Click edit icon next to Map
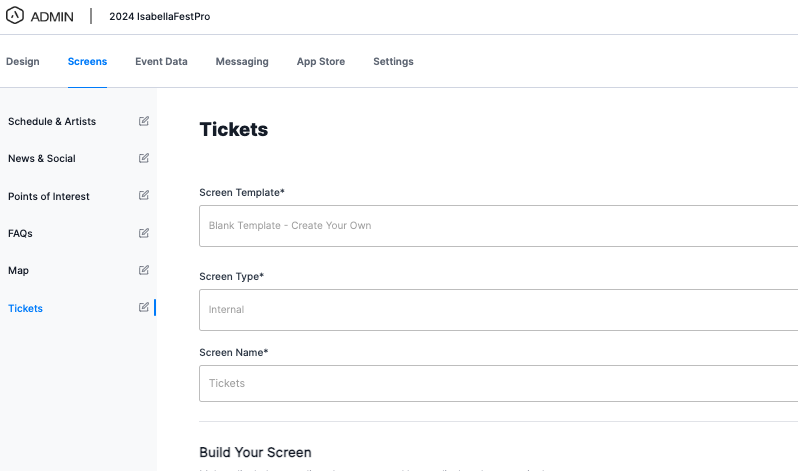798x471 pixels. tap(144, 270)
